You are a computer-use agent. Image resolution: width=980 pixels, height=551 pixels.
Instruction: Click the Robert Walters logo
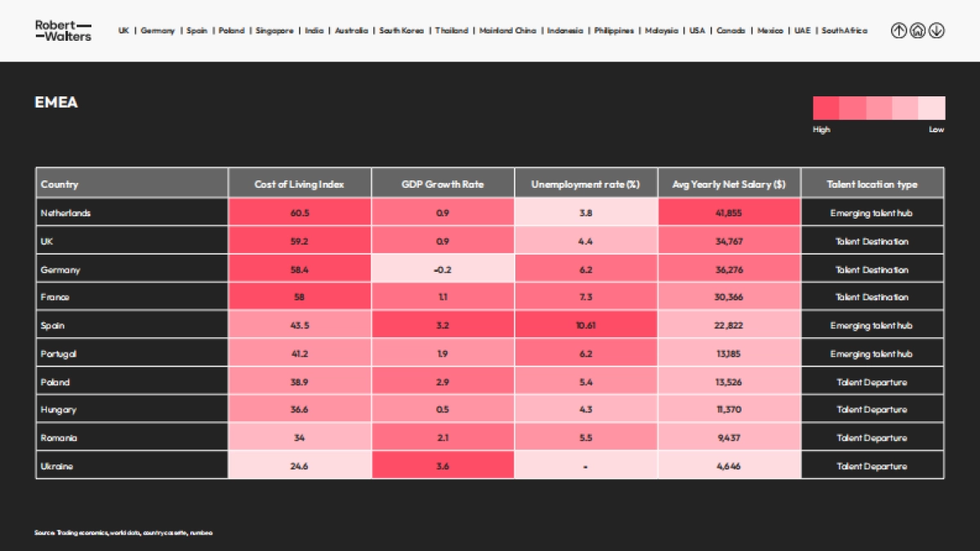coord(63,30)
